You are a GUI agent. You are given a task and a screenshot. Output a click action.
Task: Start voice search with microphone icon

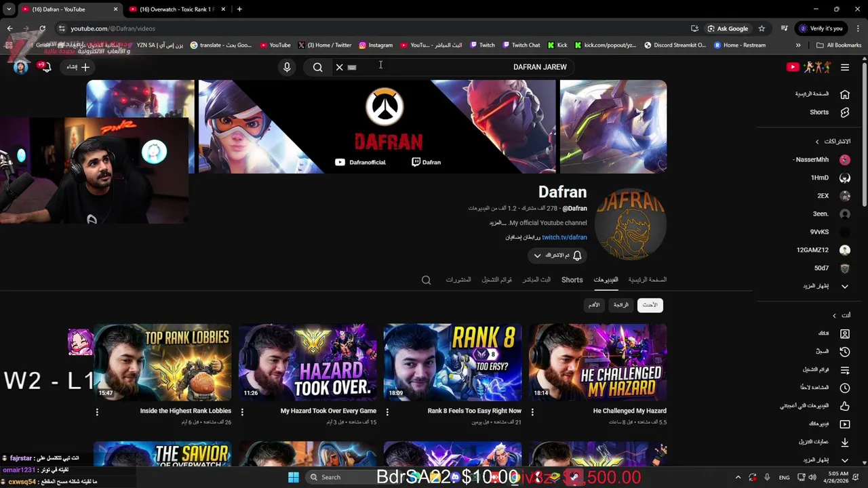point(287,67)
